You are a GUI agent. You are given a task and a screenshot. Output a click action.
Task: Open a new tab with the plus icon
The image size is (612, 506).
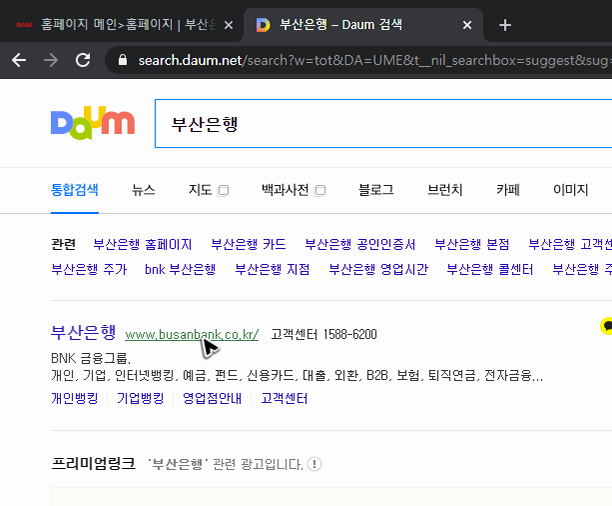pos(505,25)
